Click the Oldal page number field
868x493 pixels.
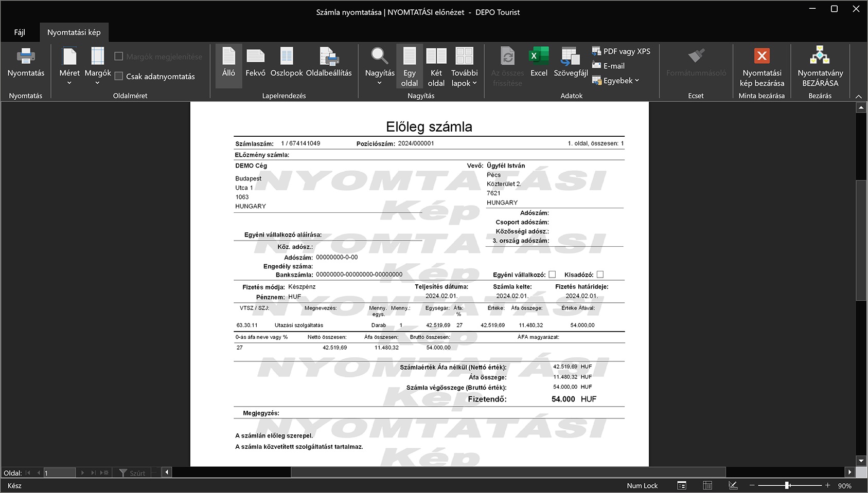click(x=59, y=473)
